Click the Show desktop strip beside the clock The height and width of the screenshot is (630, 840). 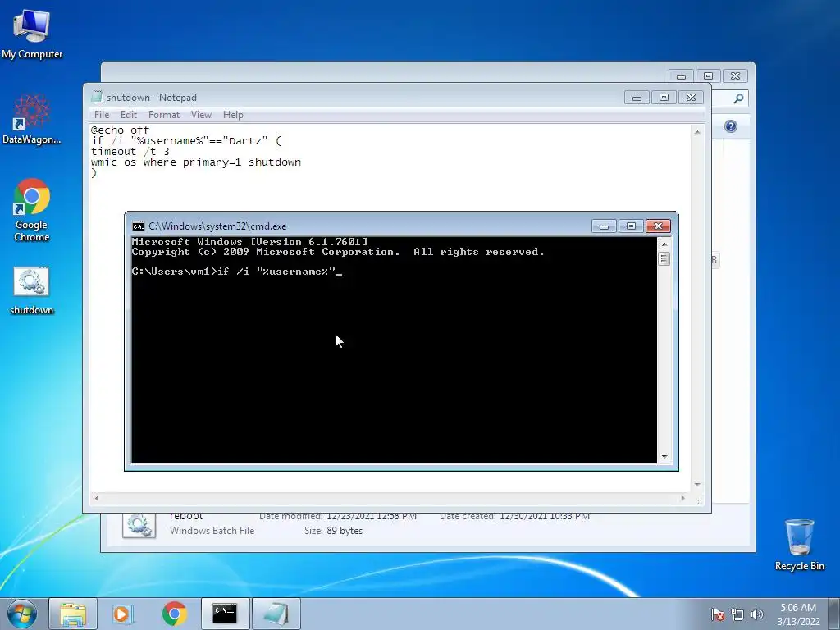pos(835,614)
